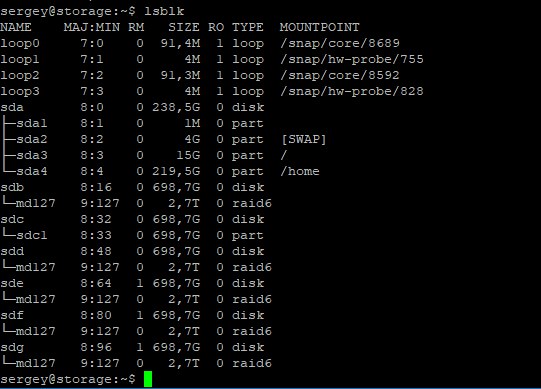The image size is (541, 389).
Task: Click the 219,5G size value
Action: (x=176, y=171)
